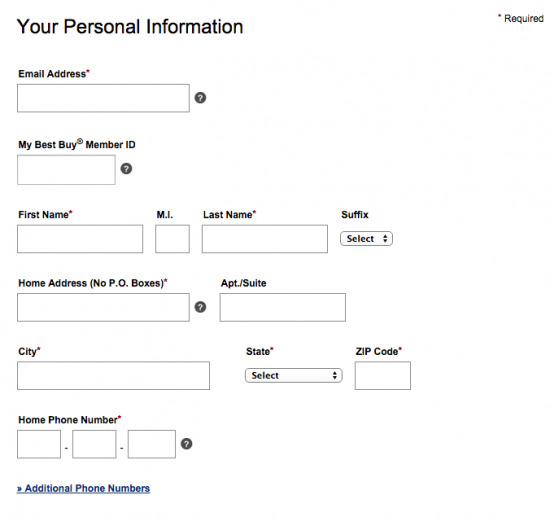
Task: Click the First Name text box
Action: pyautogui.click(x=80, y=239)
